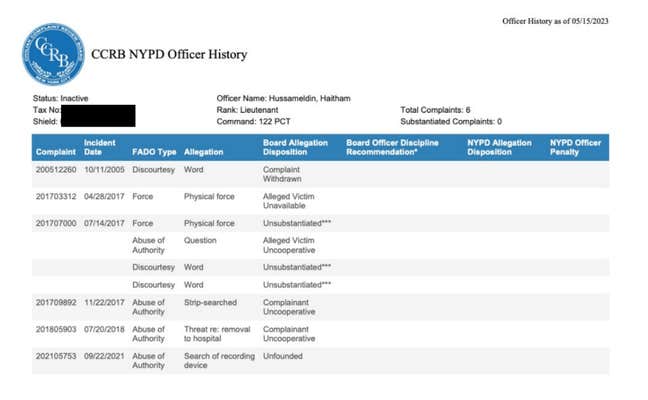Click the Allegation column header
648x400 pixels.
(205, 151)
